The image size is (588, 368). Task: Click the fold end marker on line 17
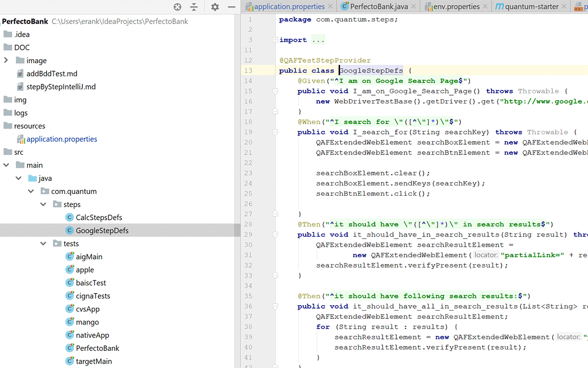[x=275, y=111]
